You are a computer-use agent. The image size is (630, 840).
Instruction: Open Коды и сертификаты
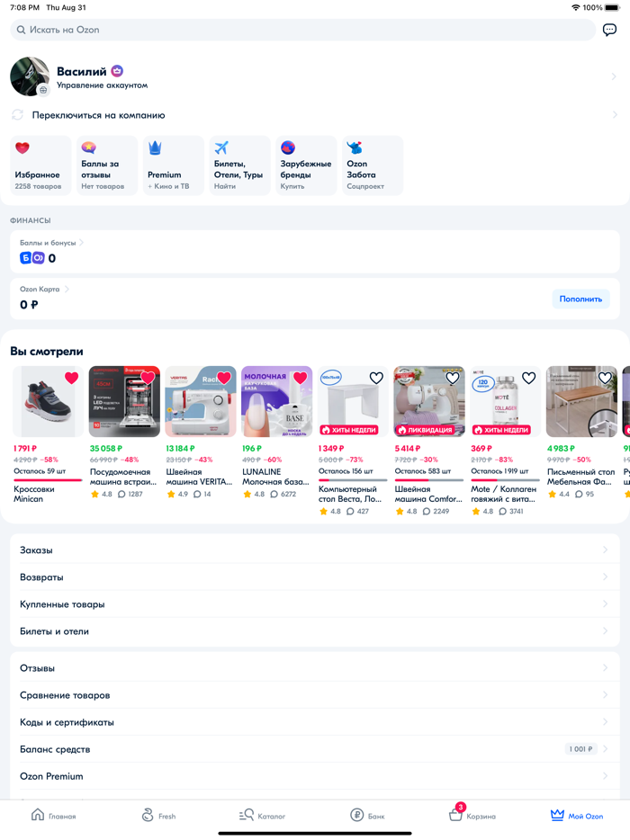pos(315,722)
